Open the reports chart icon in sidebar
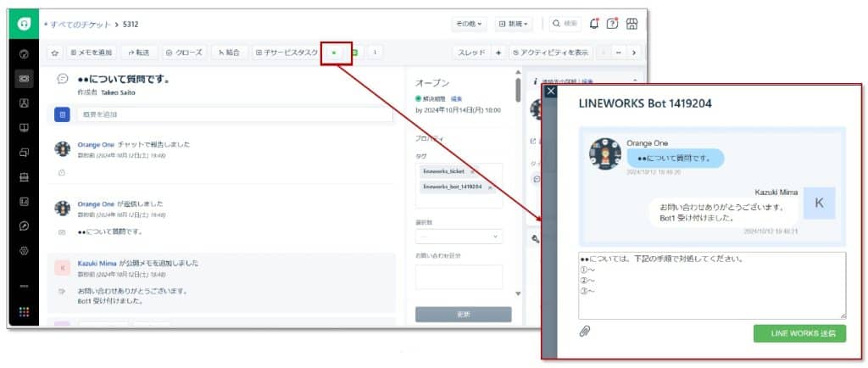868x368 pixels. pyautogui.click(x=24, y=202)
